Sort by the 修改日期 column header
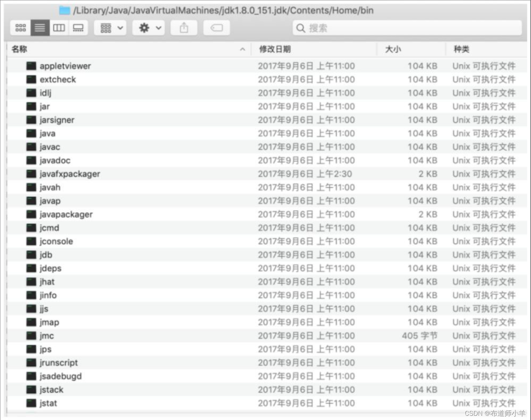This screenshot has height=420, width=531. [x=275, y=49]
